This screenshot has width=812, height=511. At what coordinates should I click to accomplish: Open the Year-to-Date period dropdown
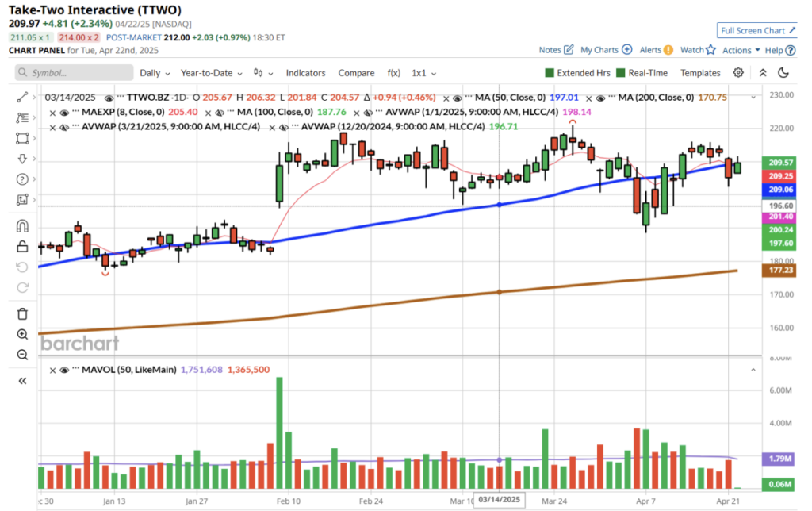[x=211, y=73]
